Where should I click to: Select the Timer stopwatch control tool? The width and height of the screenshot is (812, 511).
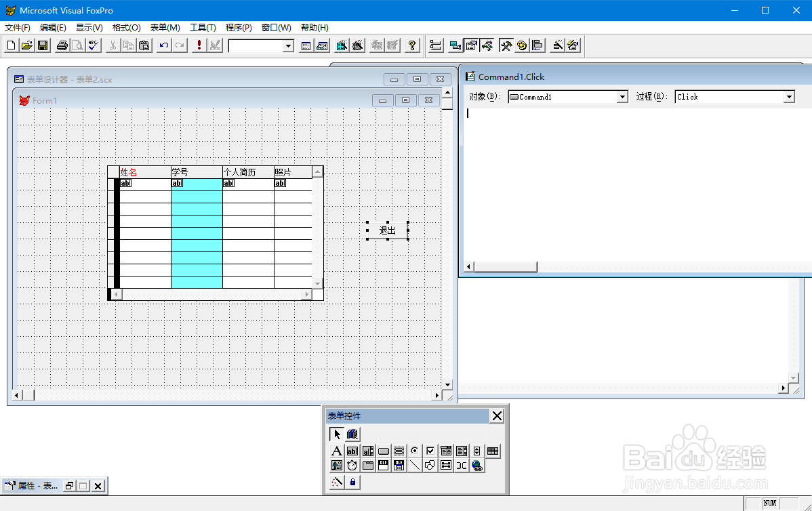coord(352,466)
